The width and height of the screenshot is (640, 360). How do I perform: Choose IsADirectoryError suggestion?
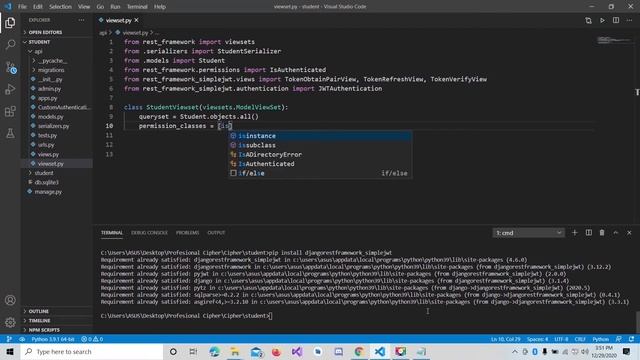(x=320, y=154)
